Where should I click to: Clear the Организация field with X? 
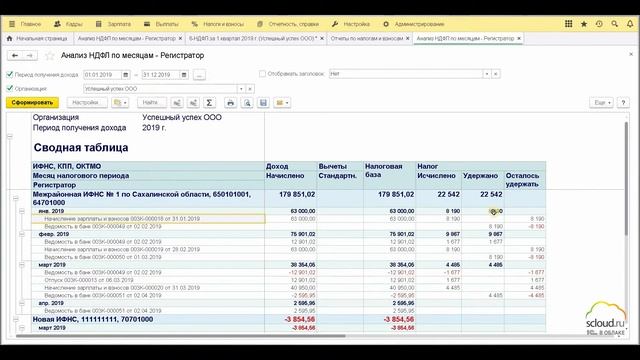(250, 89)
